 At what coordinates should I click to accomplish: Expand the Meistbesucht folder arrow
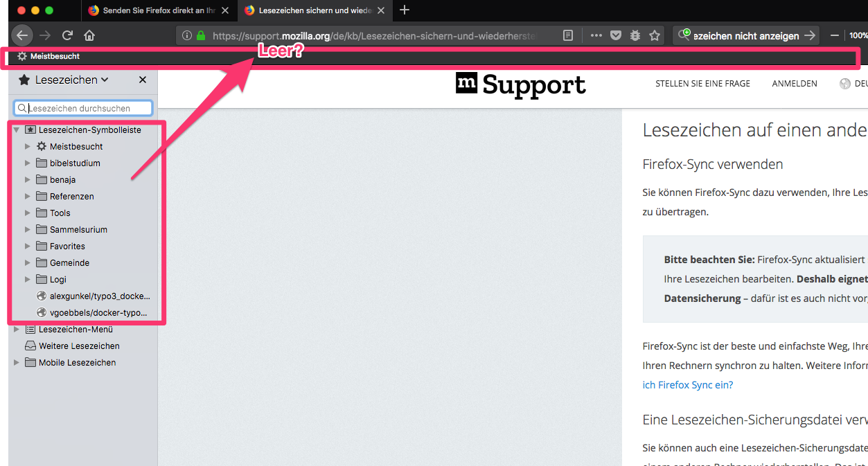pyautogui.click(x=28, y=146)
